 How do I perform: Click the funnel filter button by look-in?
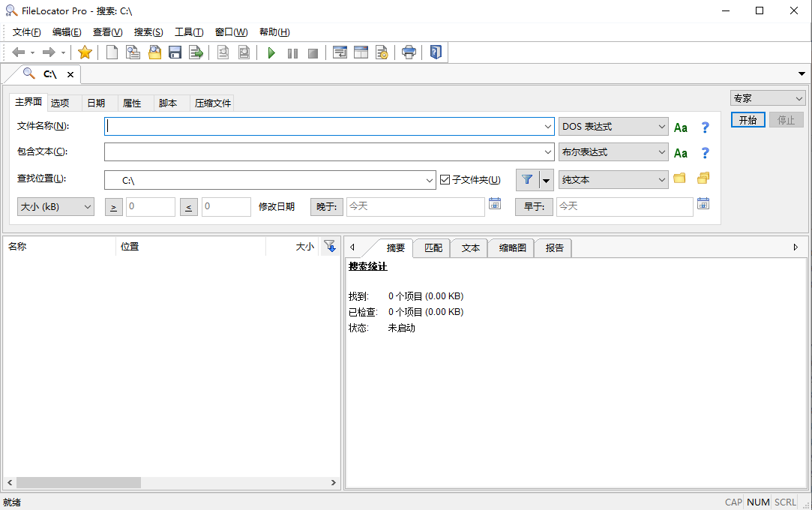tap(527, 180)
